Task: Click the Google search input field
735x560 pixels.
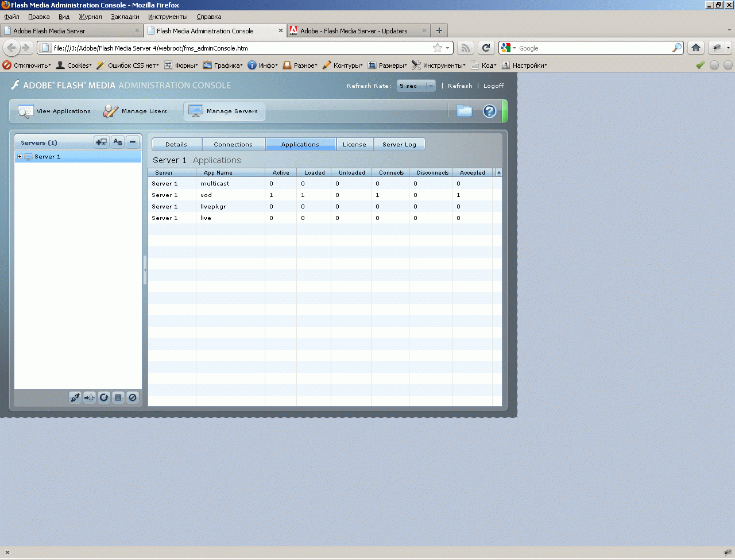Action: pos(594,48)
